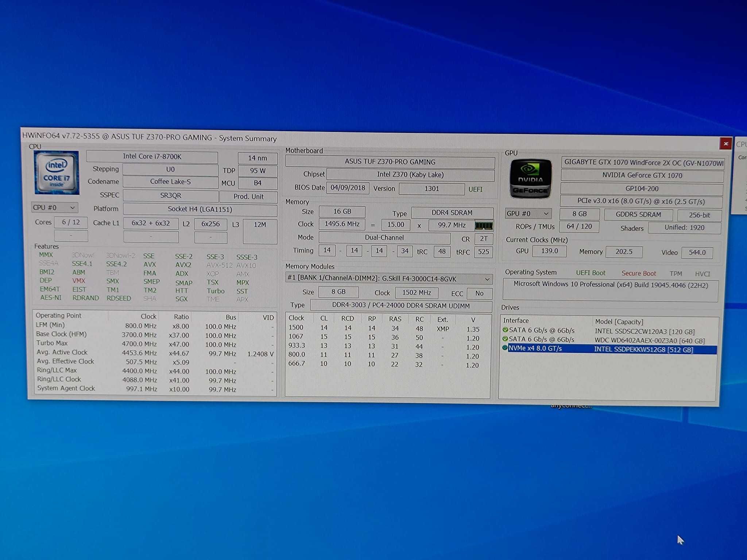
Task: Click the green memory module icon
Action: click(484, 226)
